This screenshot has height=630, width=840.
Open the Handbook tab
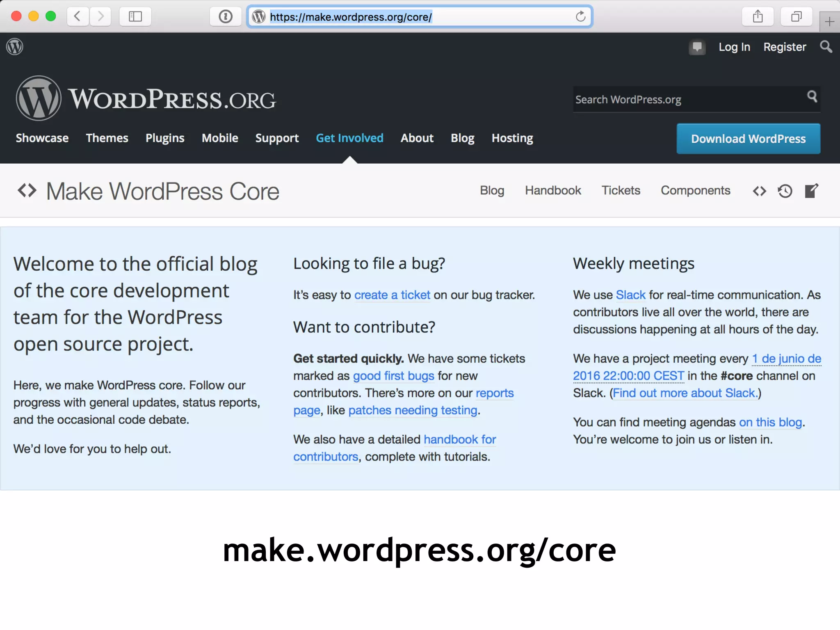click(x=553, y=191)
